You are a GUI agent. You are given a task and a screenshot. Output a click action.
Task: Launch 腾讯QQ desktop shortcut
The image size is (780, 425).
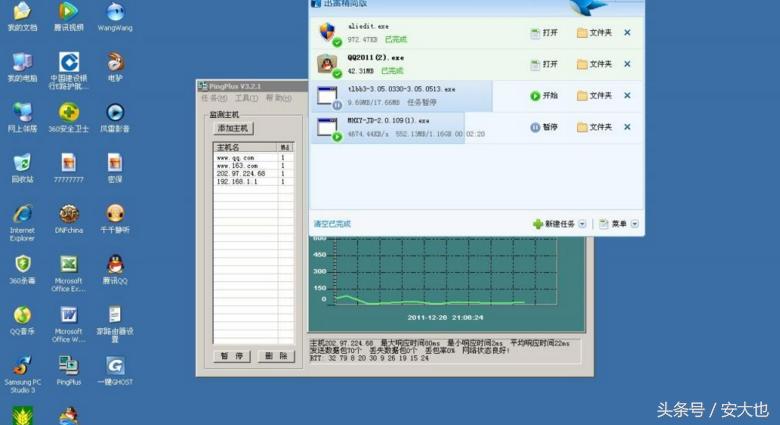pos(115,269)
